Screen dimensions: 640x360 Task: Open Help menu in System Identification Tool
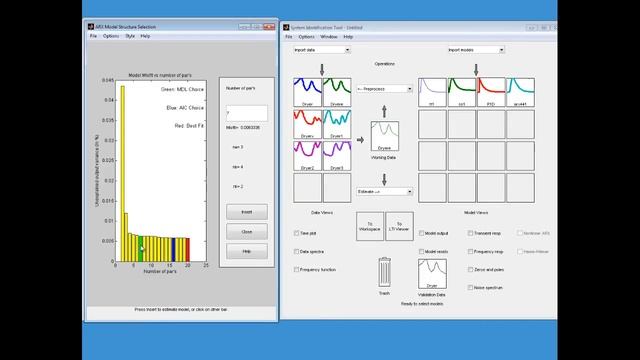(348, 37)
